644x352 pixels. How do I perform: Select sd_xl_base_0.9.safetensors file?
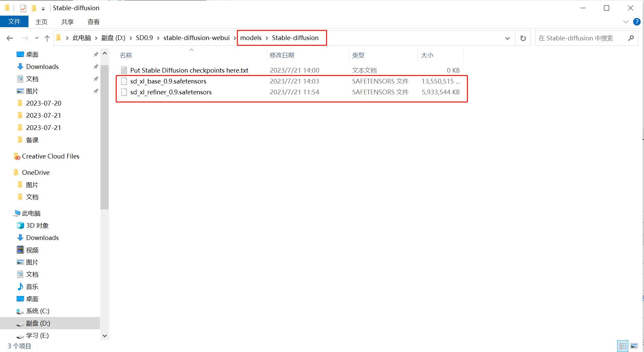[x=168, y=81]
